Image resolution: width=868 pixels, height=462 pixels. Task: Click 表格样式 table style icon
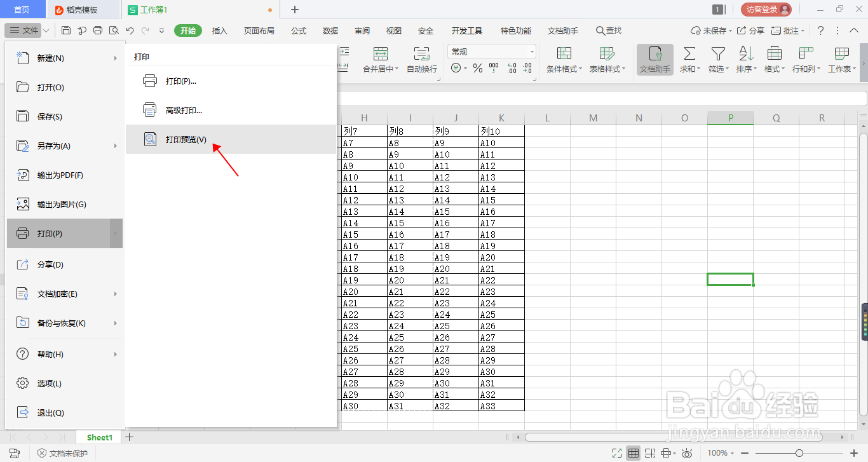(x=607, y=53)
